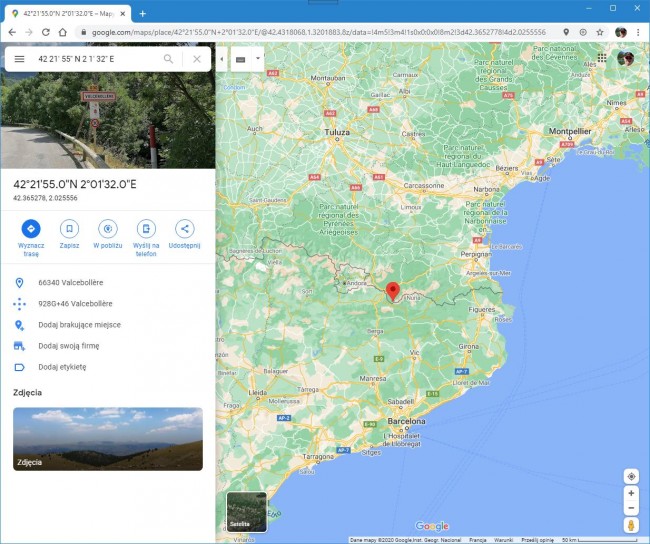This screenshot has width=650, height=544.
Task: Open the Street View header photo
Action: pyautogui.click(x=108, y=120)
